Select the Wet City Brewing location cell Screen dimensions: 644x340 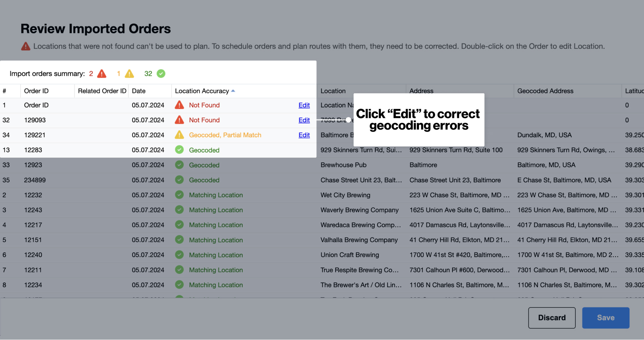click(345, 195)
